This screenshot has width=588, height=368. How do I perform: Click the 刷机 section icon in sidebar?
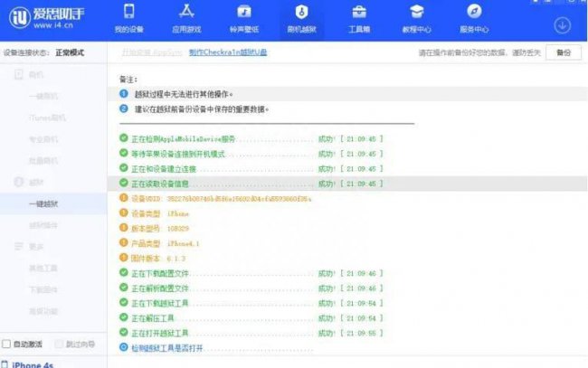[19, 74]
